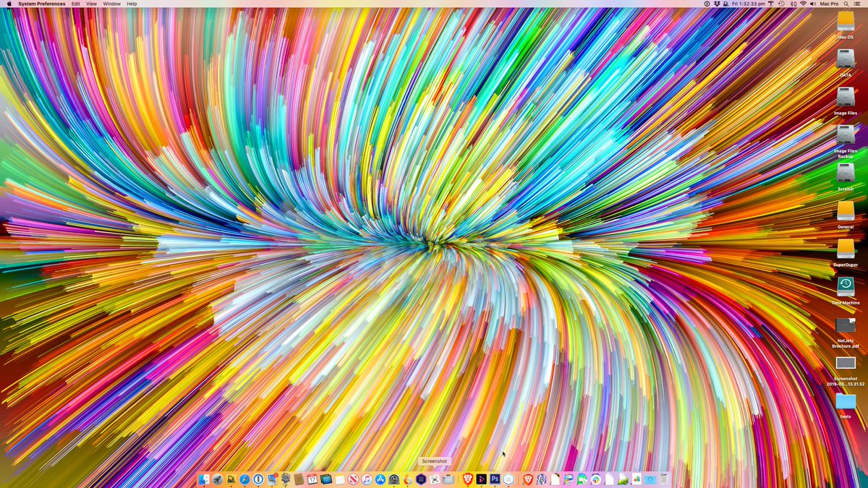Open the Help menu
Screen dimensions: 868x488
coord(132,4)
